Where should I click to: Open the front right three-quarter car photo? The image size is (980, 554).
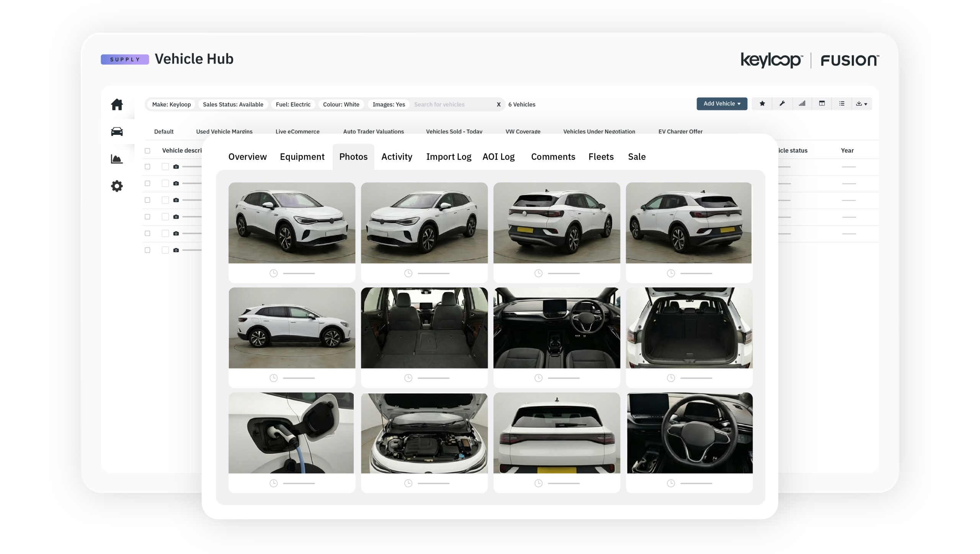pyautogui.click(x=292, y=223)
